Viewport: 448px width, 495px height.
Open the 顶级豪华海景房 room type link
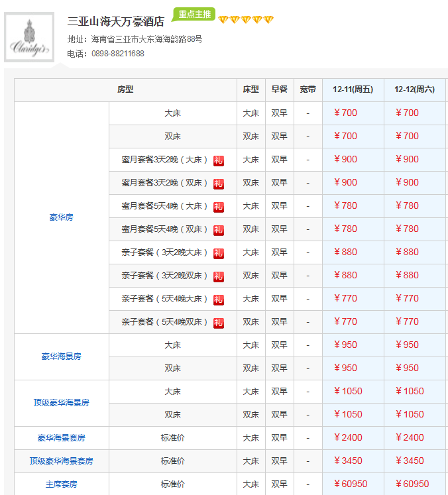coord(61,403)
